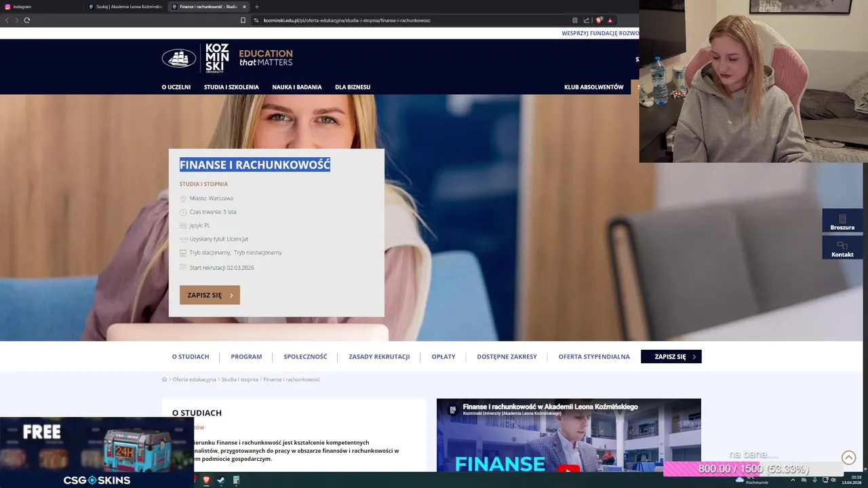Image resolution: width=868 pixels, height=488 pixels.
Task: Open the weather widget in taskbar
Action: (753, 480)
